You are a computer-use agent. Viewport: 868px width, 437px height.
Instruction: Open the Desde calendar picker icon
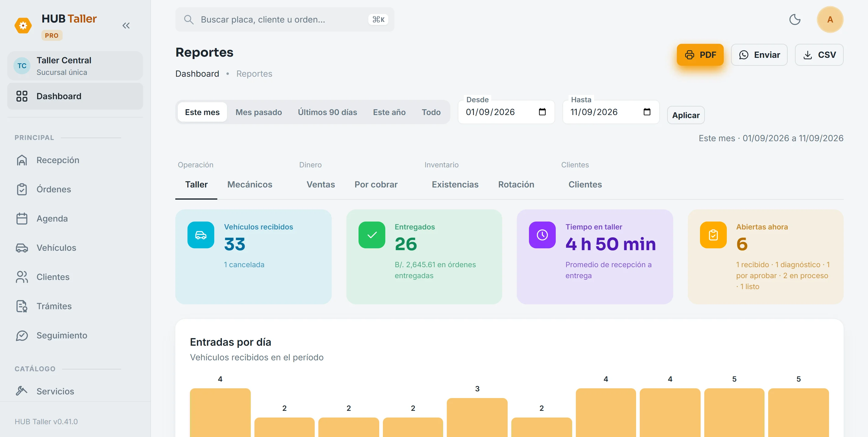point(542,112)
